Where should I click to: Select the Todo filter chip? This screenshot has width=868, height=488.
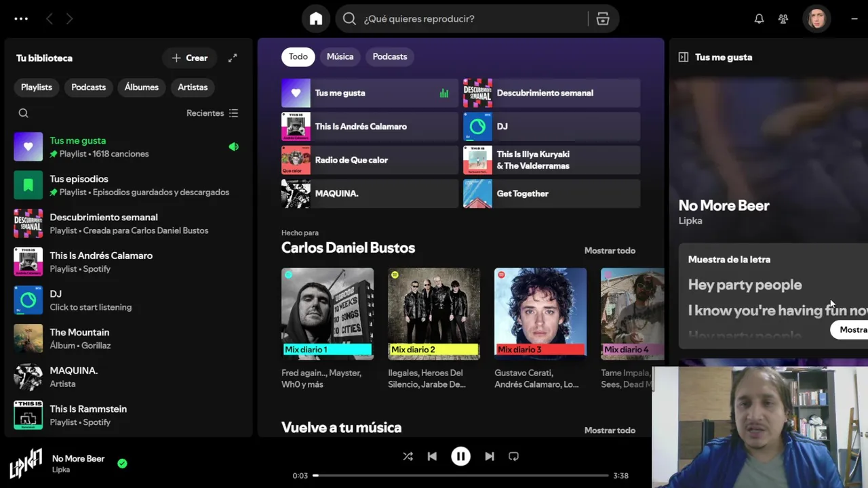point(298,57)
